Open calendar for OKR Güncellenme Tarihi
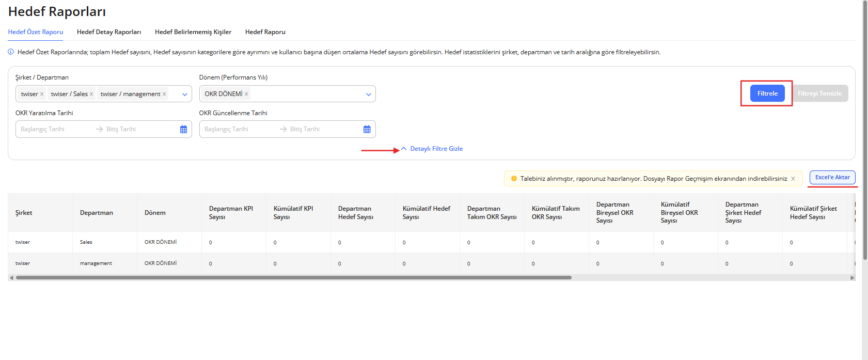Screen dimensions: 868x360 367,129
